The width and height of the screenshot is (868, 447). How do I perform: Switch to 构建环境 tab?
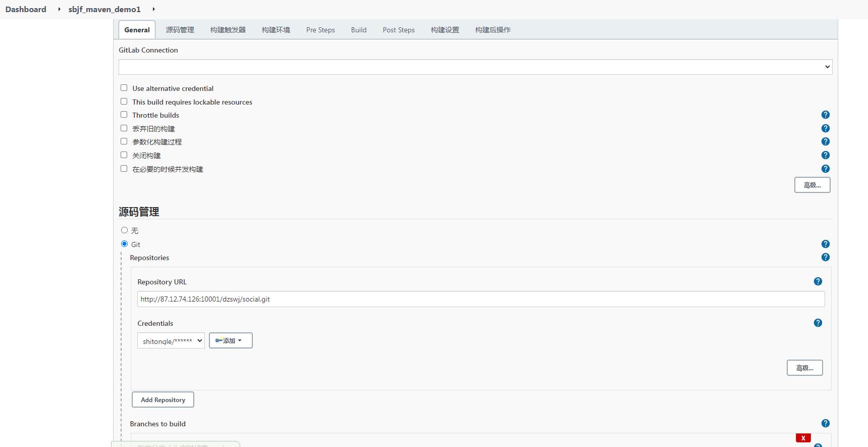276,30
